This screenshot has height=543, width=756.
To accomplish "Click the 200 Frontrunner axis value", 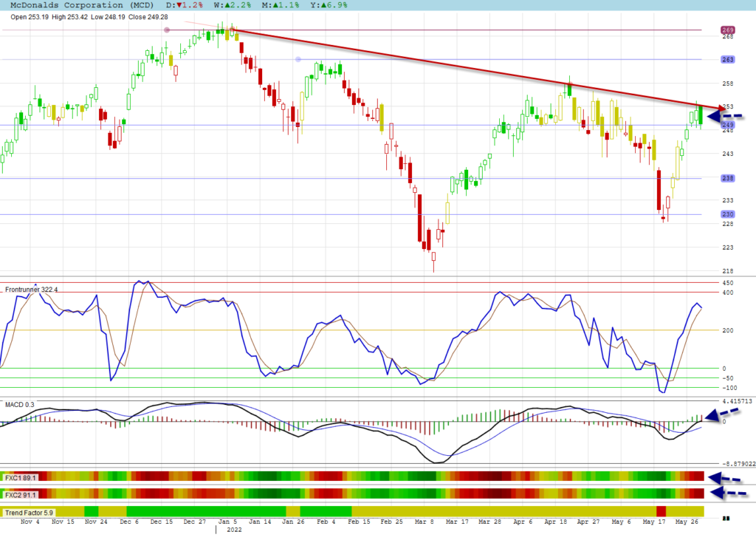I will [727, 331].
